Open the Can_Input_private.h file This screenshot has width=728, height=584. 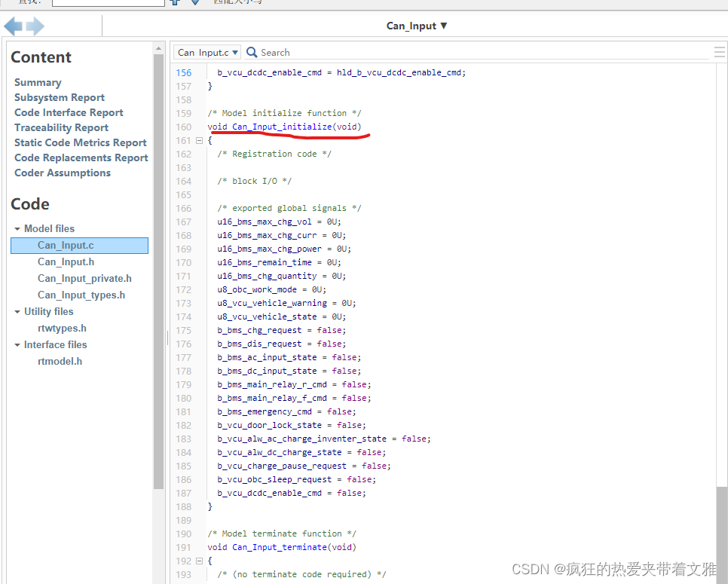(84, 279)
